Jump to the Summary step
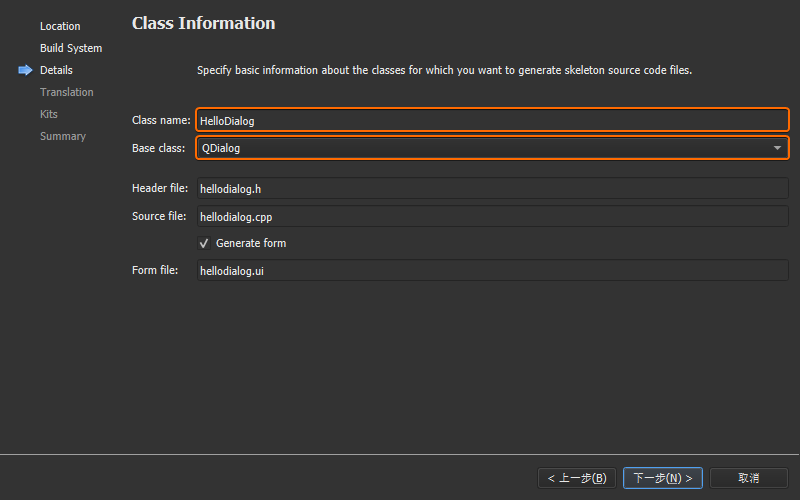The image size is (800, 500). (x=63, y=136)
